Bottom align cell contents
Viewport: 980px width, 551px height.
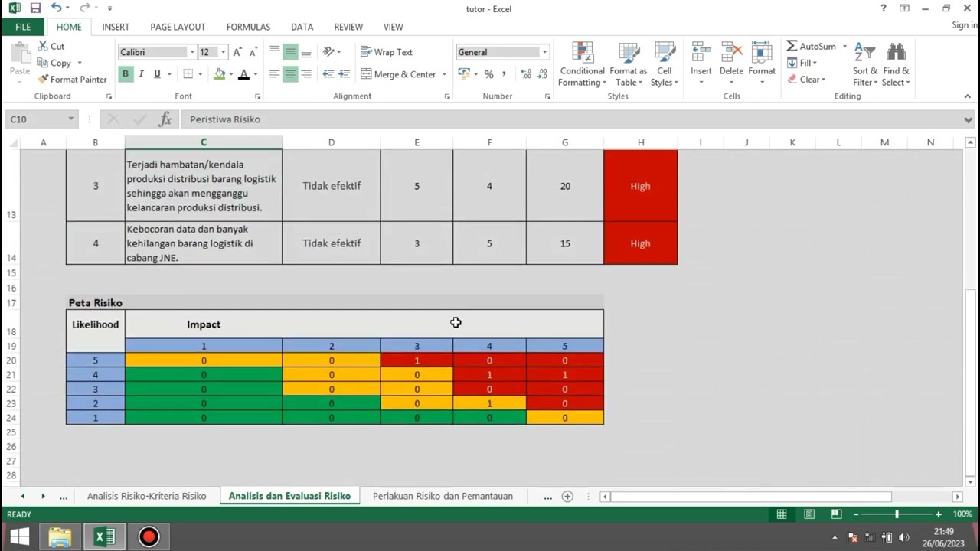(x=306, y=52)
